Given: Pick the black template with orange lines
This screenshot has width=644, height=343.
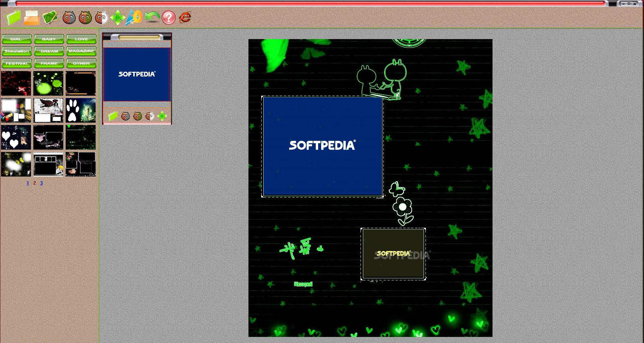Looking at the screenshot, I should point(80,83).
